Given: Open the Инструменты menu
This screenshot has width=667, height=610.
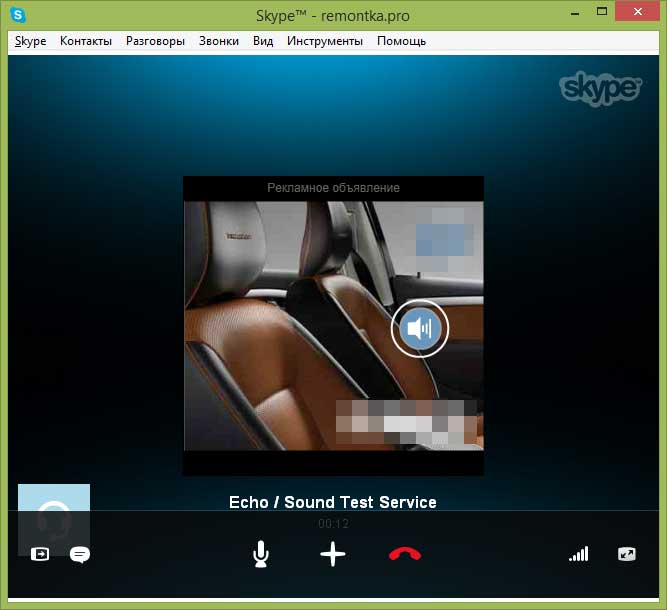Looking at the screenshot, I should (x=325, y=41).
